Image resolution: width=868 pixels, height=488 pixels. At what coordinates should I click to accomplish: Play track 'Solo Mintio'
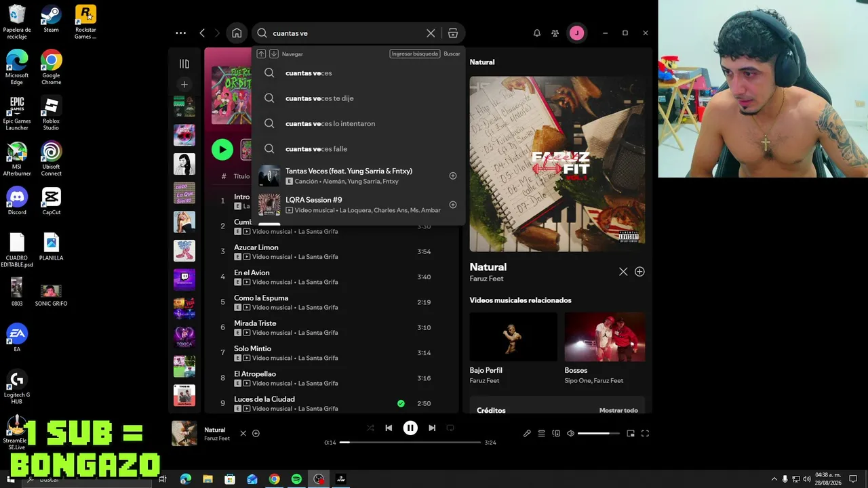[252, 348]
